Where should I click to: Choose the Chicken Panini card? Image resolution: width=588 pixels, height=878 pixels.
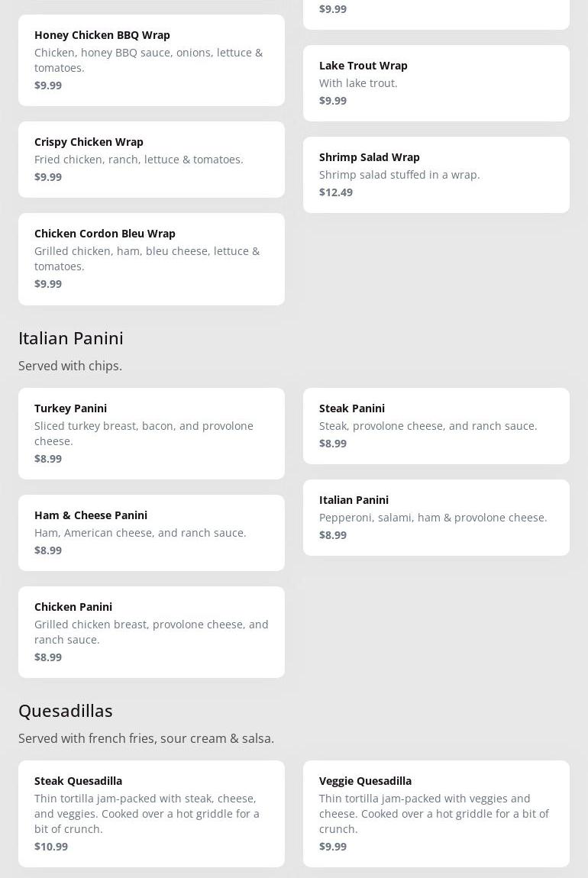point(151,631)
